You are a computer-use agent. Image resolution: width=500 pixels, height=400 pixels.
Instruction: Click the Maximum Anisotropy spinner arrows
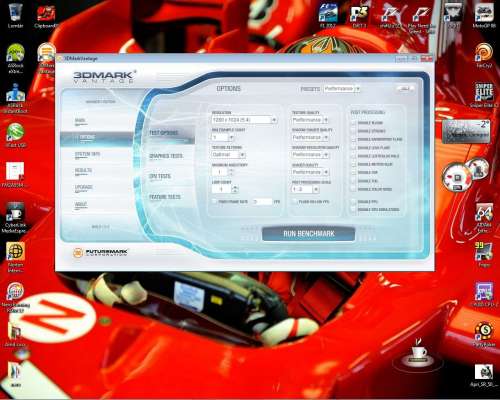[232, 172]
